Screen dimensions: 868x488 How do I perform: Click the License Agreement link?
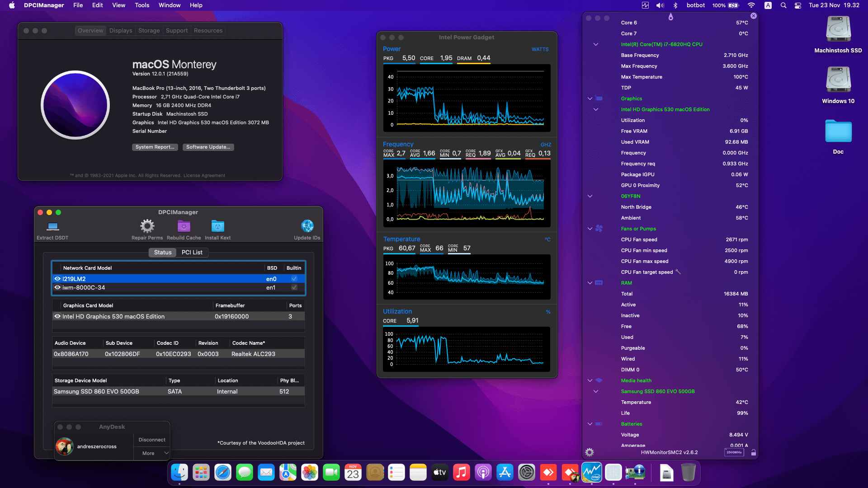pyautogui.click(x=204, y=176)
